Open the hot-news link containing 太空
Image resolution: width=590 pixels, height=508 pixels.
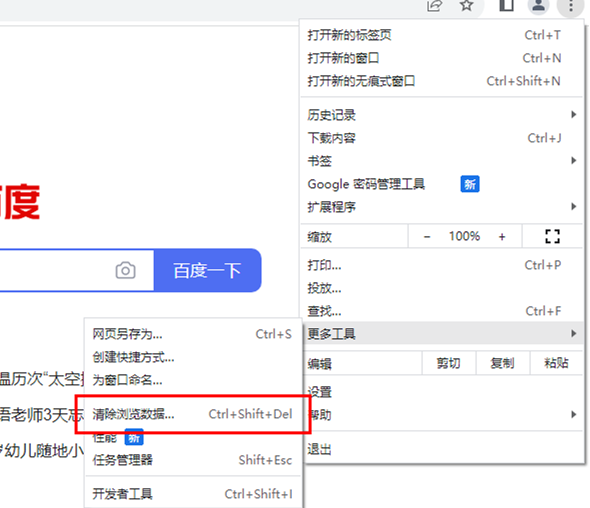(x=42, y=379)
